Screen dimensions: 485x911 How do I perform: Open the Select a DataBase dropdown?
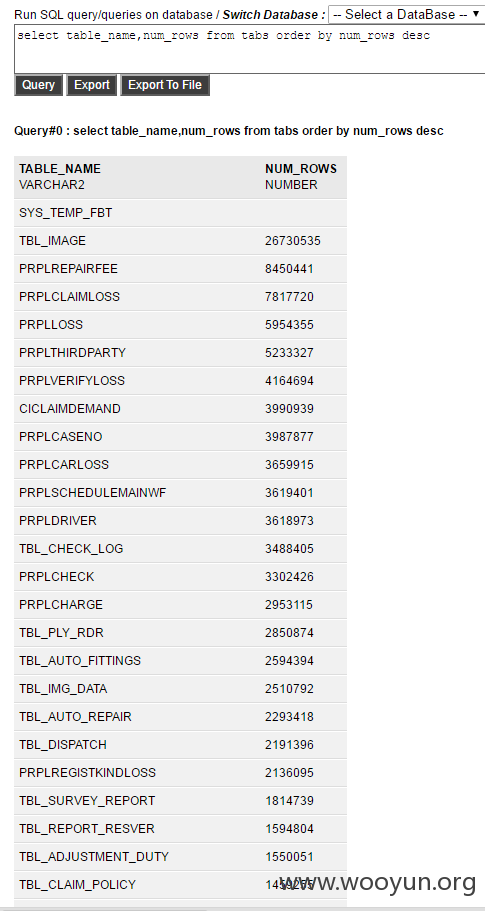[x=407, y=14]
